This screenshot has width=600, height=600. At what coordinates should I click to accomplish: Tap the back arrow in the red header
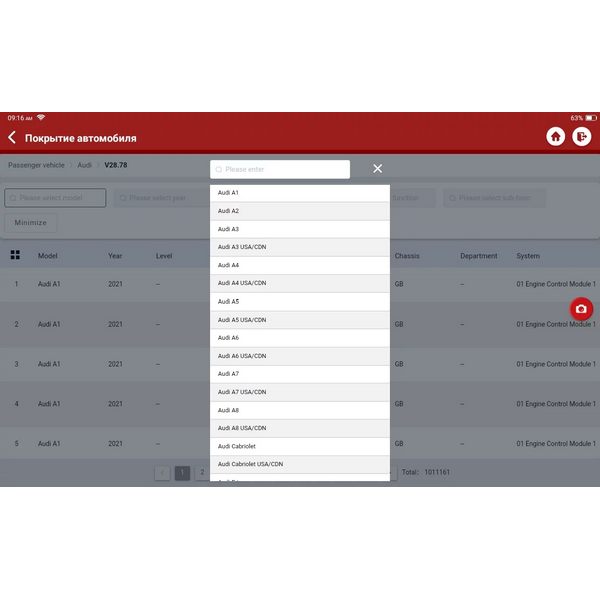tap(12, 137)
